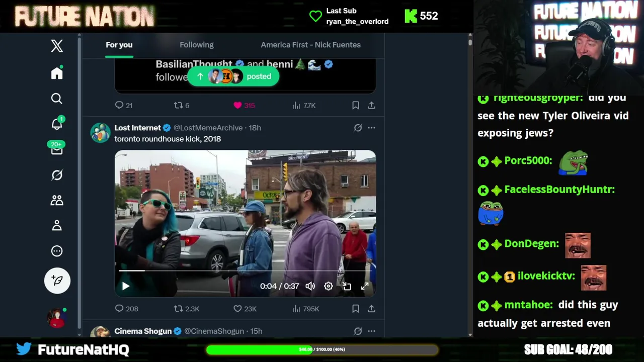The height and width of the screenshot is (362, 644).
Task: Bookmark the Lost Internet post
Action: click(x=356, y=309)
